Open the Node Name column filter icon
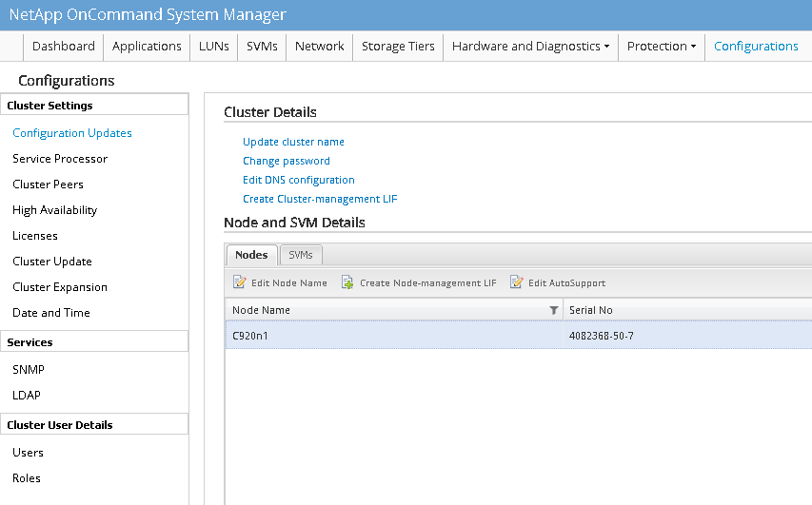Image resolution: width=812 pixels, height=505 pixels. click(554, 310)
